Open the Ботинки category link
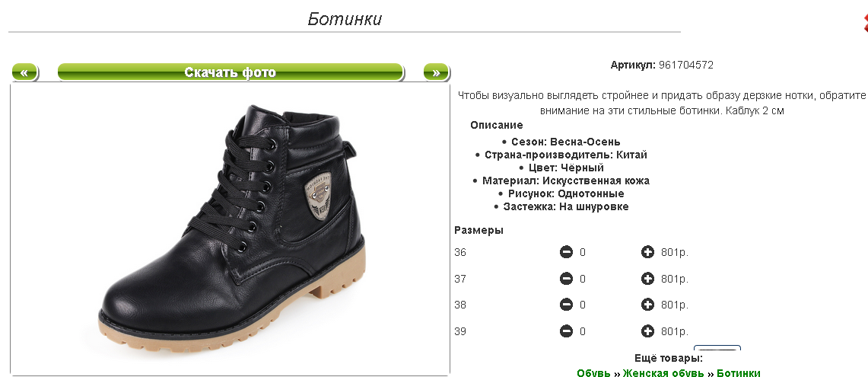This screenshot has width=868, height=377. (739, 373)
